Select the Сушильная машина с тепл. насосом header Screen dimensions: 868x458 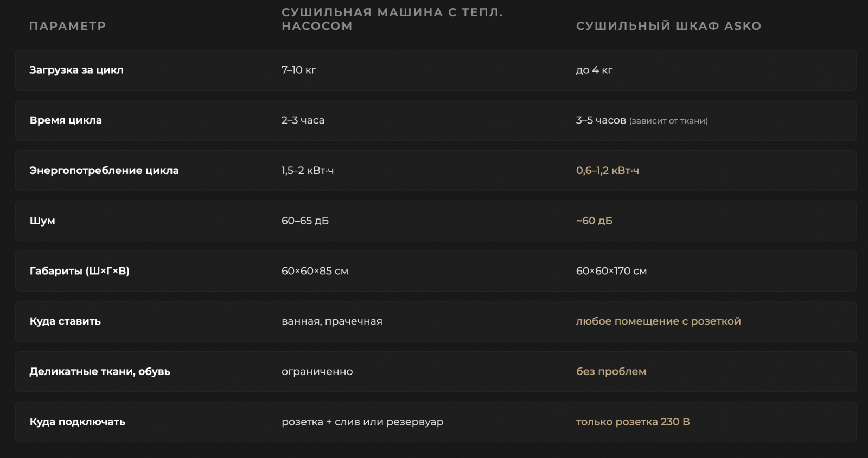[392, 19]
